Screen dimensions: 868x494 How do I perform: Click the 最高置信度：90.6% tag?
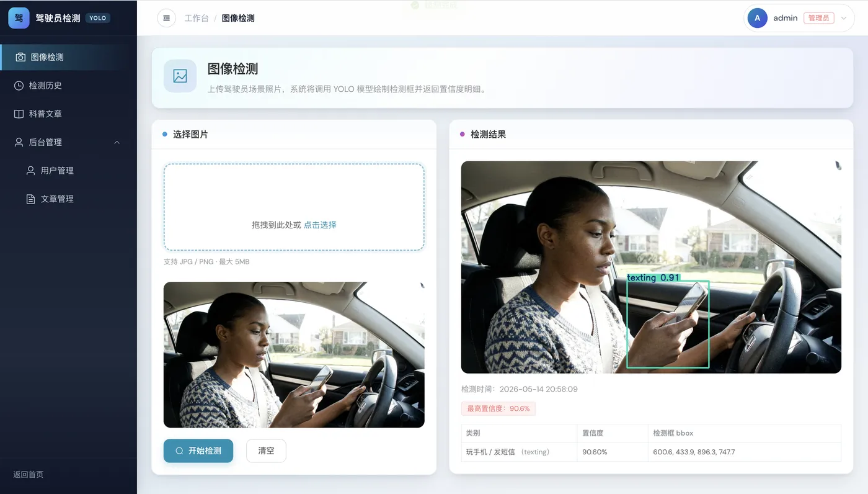point(498,408)
